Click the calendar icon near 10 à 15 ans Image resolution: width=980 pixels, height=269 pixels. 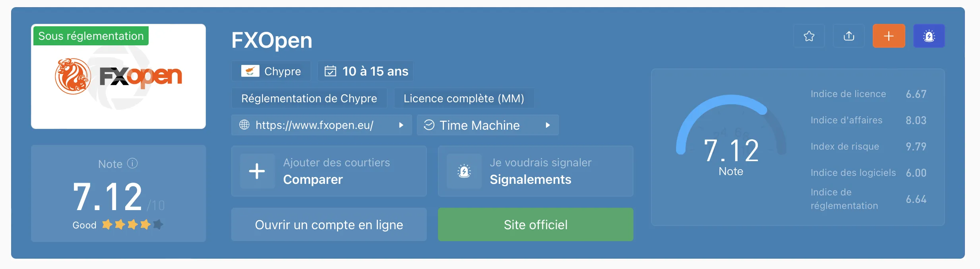coord(330,71)
